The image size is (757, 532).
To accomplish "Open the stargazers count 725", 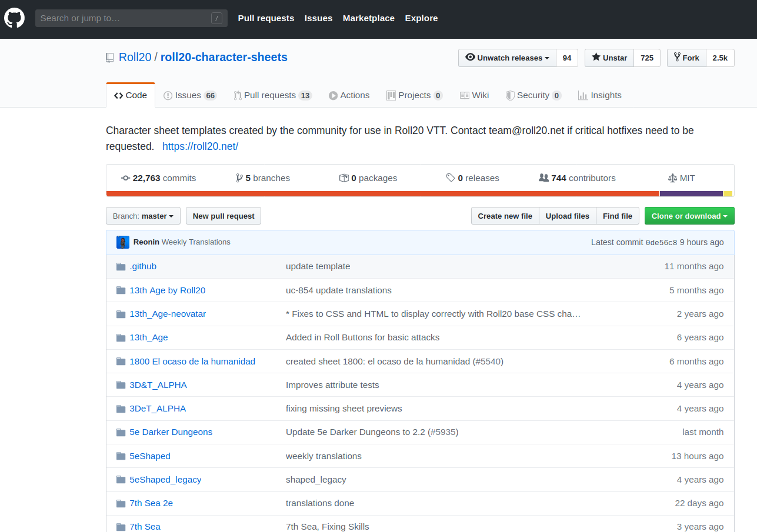I will tap(647, 58).
